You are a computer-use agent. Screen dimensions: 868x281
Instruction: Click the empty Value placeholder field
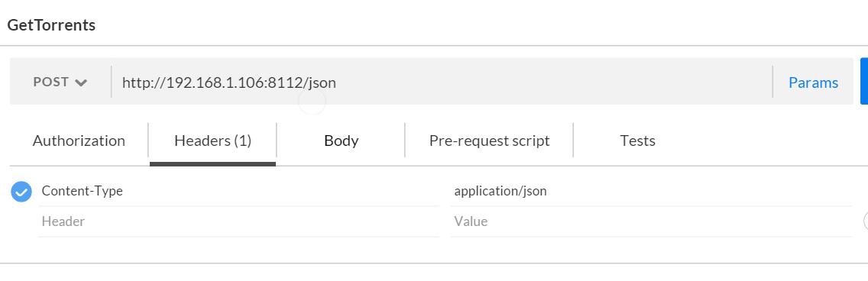[651, 221]
